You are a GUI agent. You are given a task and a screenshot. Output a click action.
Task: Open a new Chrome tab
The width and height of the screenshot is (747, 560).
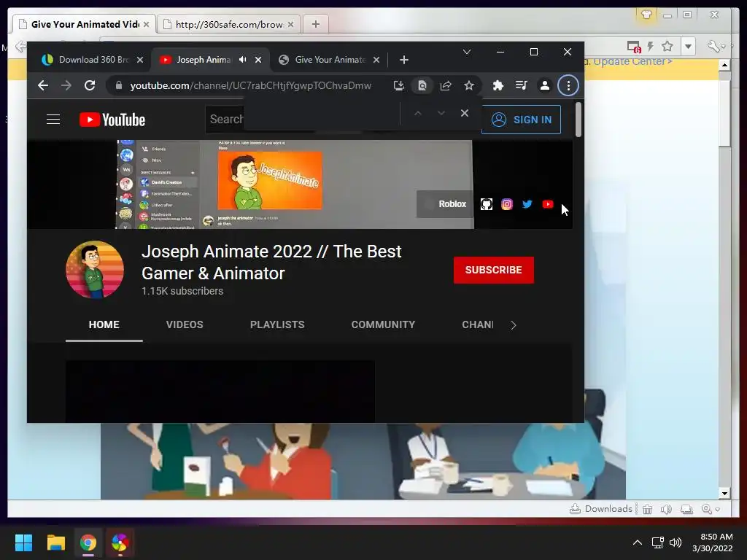404,60
